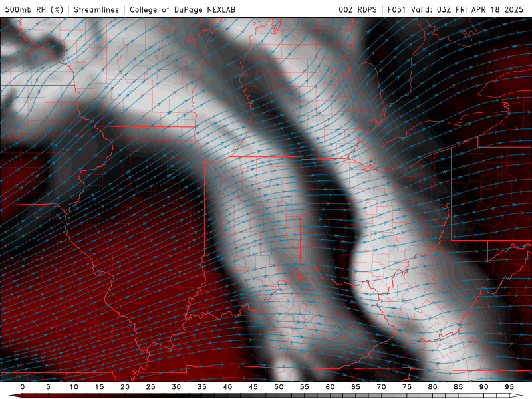
Task: Select 'Valid: 03Z FRI APR 18 2025' text
Action: [x=467, y=9]
